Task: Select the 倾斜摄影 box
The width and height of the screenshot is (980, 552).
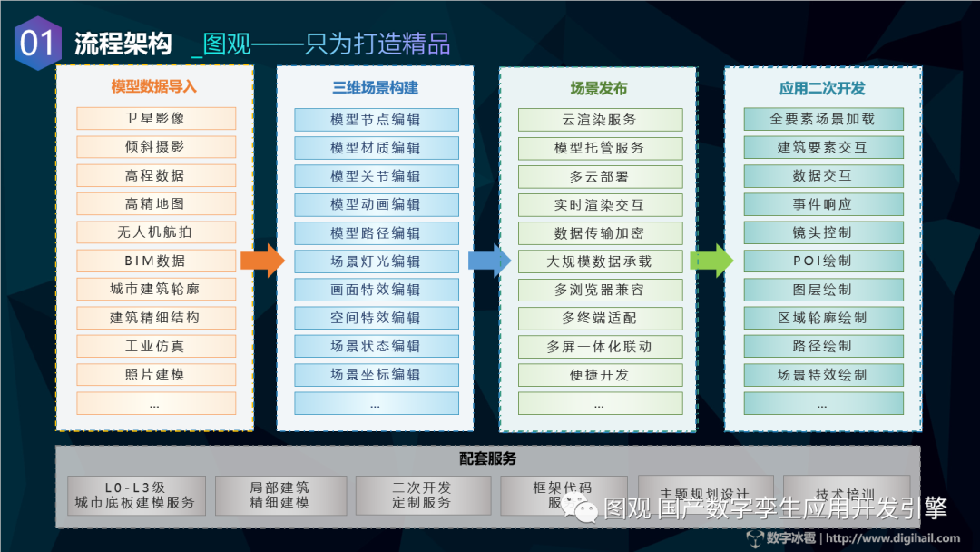Action: tap(156, 147)
